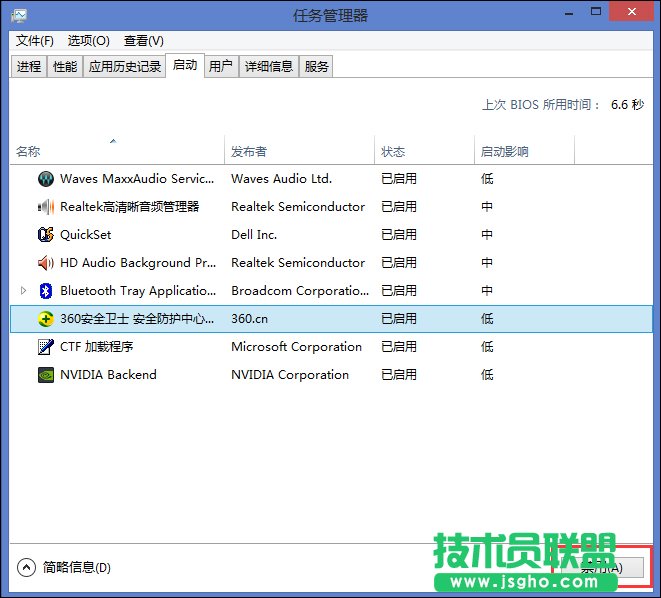This screenshot has height=598, width=661.
Task: Click the CTF 加载程序 icon
Action: coord(45,347)
